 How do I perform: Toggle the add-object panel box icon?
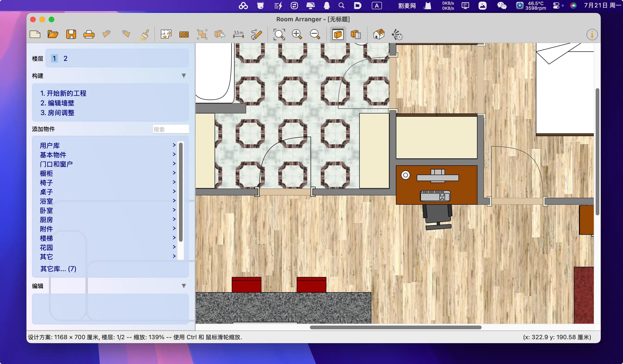338,34
